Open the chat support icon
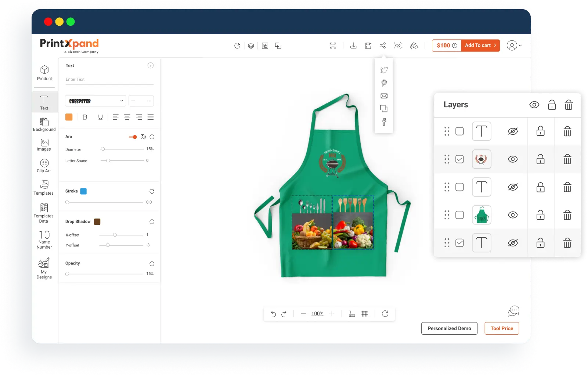This screenshot has width=588, height=375. point(513,311)
